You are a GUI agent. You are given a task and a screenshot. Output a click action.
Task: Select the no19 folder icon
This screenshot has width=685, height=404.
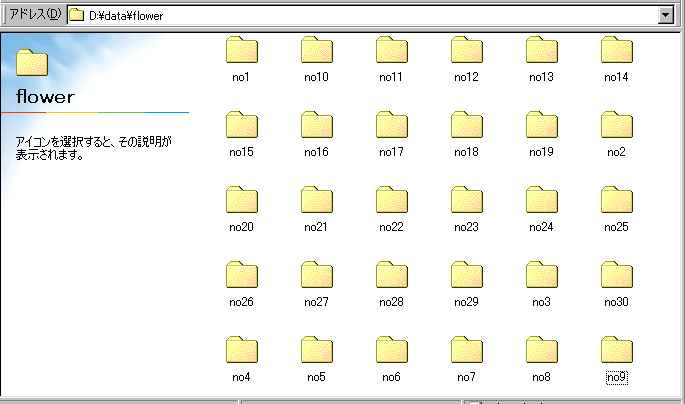[542, 125]
